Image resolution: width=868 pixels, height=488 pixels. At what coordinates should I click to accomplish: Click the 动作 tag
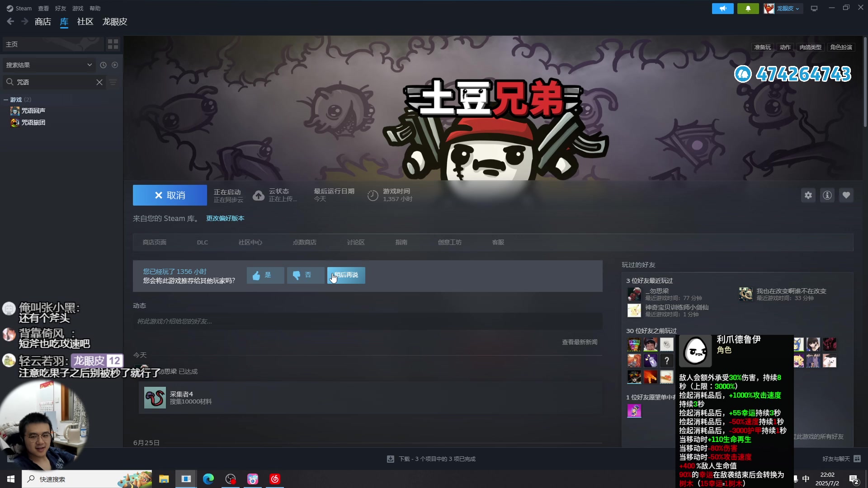[785, 47]
